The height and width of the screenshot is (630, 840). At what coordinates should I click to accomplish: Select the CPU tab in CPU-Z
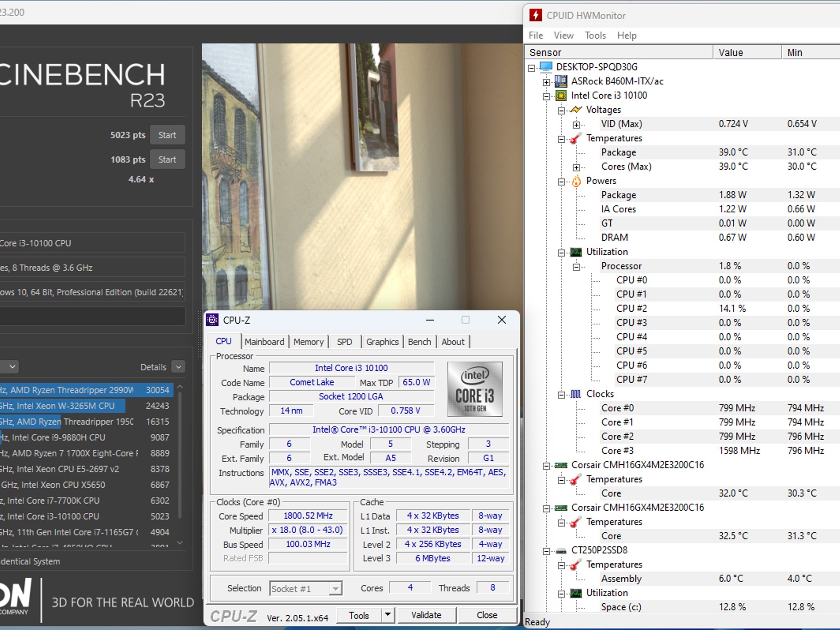click(224, 341)
